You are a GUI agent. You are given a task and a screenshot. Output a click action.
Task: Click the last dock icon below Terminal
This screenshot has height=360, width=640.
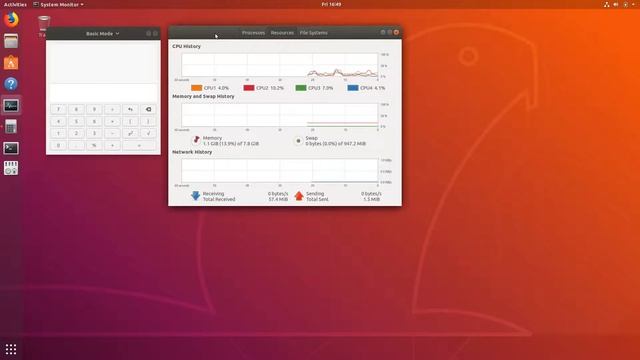11,169
